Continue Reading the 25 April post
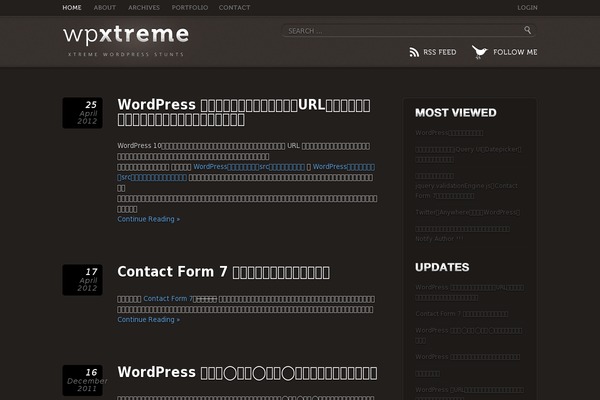 [148, 219]
